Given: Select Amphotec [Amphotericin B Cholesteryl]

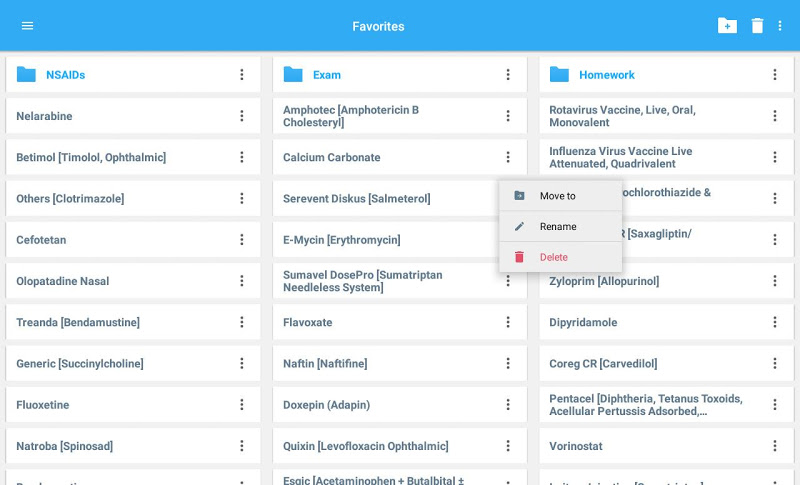Looking at the screenshot, I should (x=399, y=116).
